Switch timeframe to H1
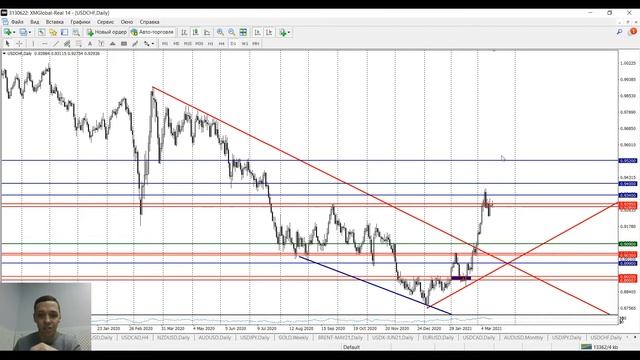This screenshot has width=640, height=360. point(211,43)
